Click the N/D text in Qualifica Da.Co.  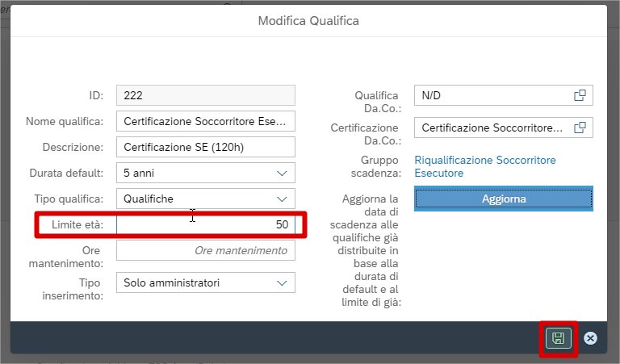(433, 95)
